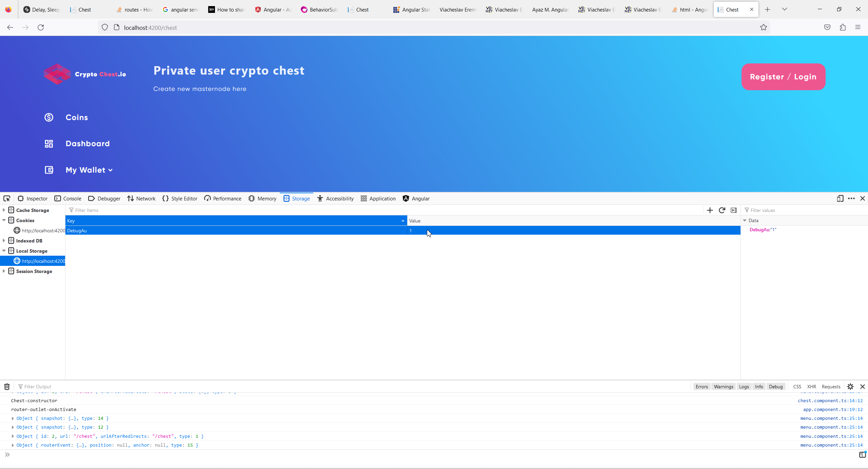The width and height of the screenshot is (868, 469).
Task: Expand the Indexed DB tree node
Action: (x=4, y=240)
